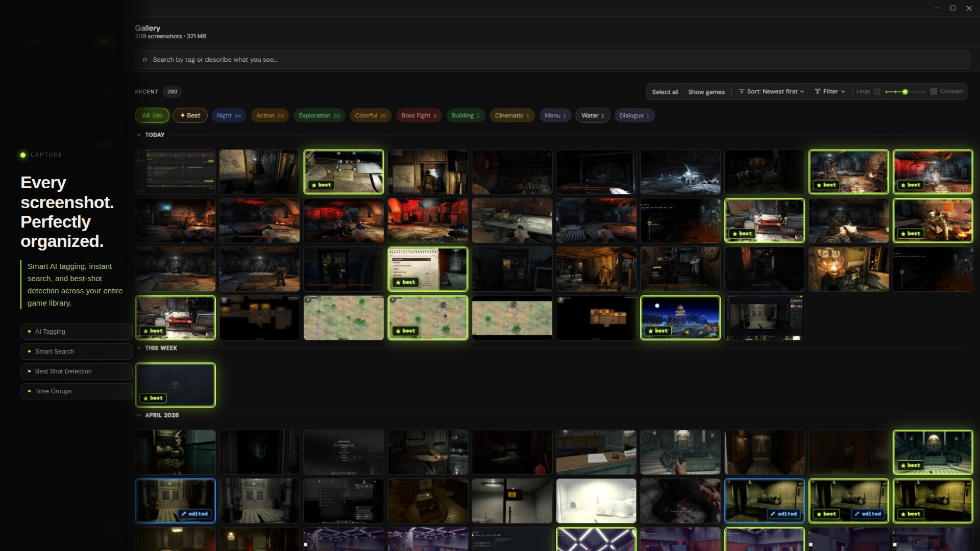Select the Exploration tag tab

tap(319, 115)
